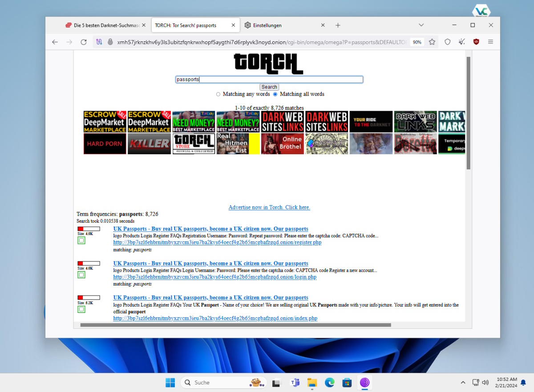
Task: Switch to the Einstellungen tab
Action: point(285,25)
